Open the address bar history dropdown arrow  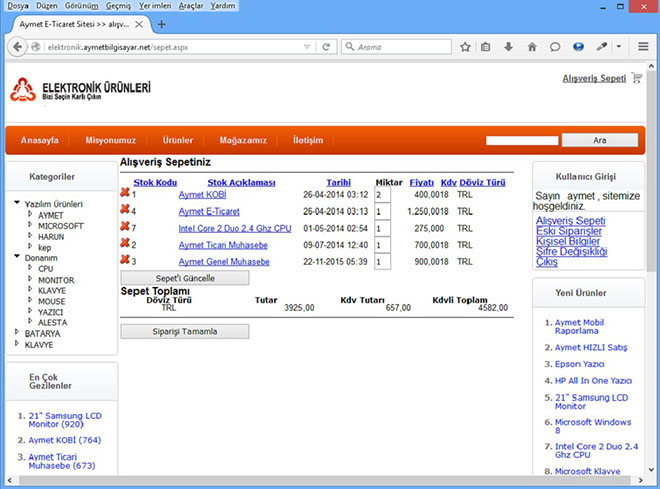coord(307,47)
